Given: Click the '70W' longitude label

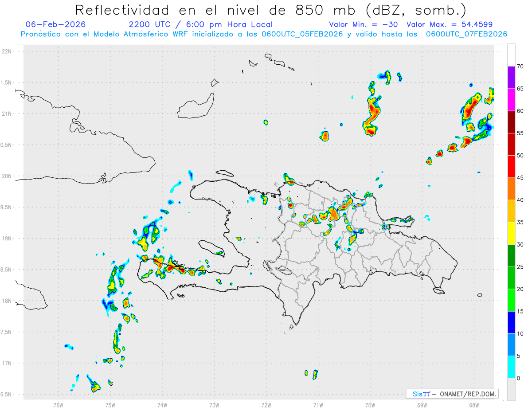Looking at the screenshot, I should [x=370, y=405].
